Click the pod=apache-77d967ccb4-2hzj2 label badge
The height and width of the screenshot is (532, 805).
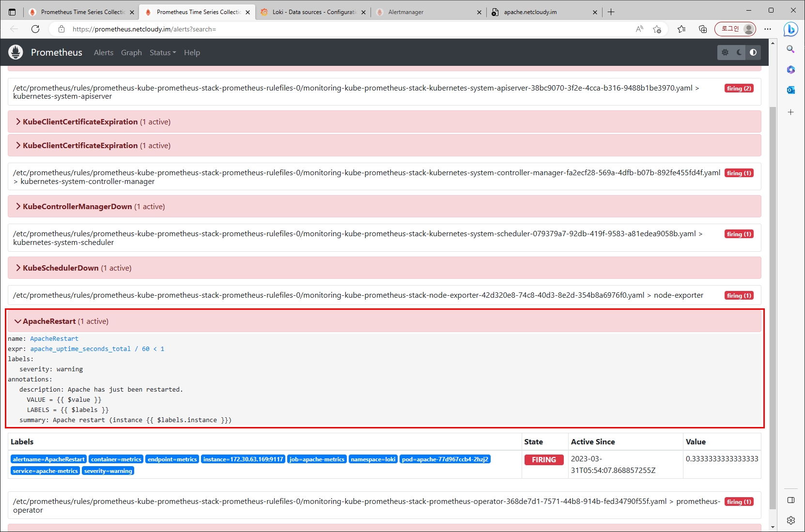445,459
